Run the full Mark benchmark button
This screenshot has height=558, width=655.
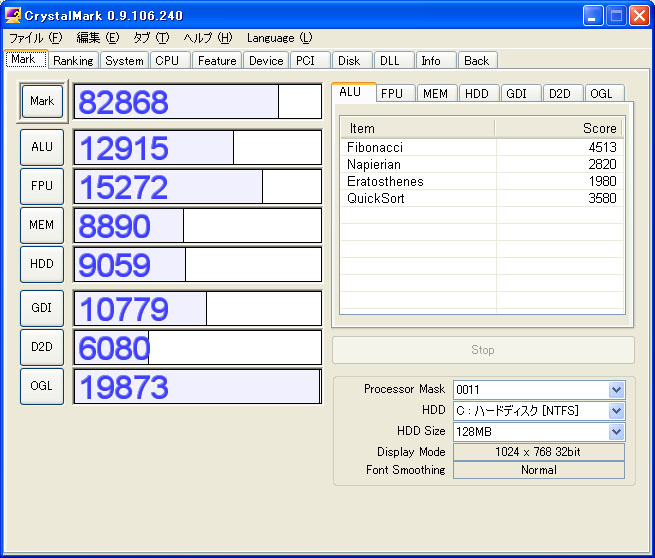(x=42, y=101)
